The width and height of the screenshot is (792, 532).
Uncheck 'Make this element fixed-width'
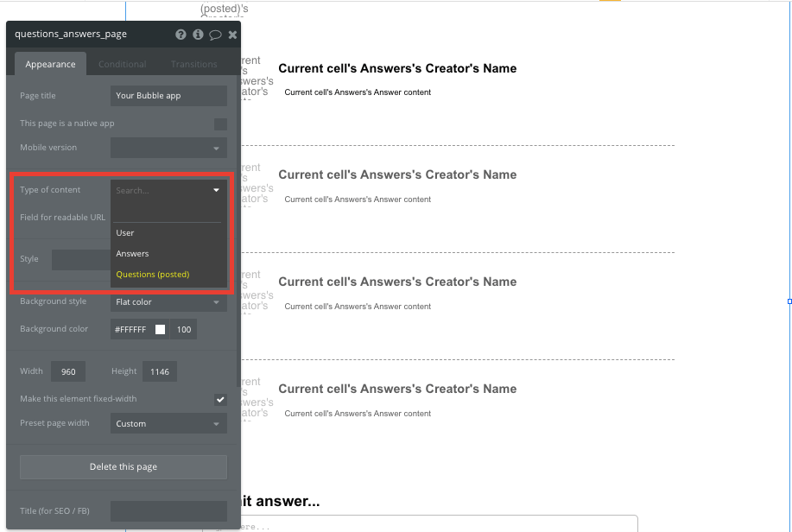coord(220,399)
